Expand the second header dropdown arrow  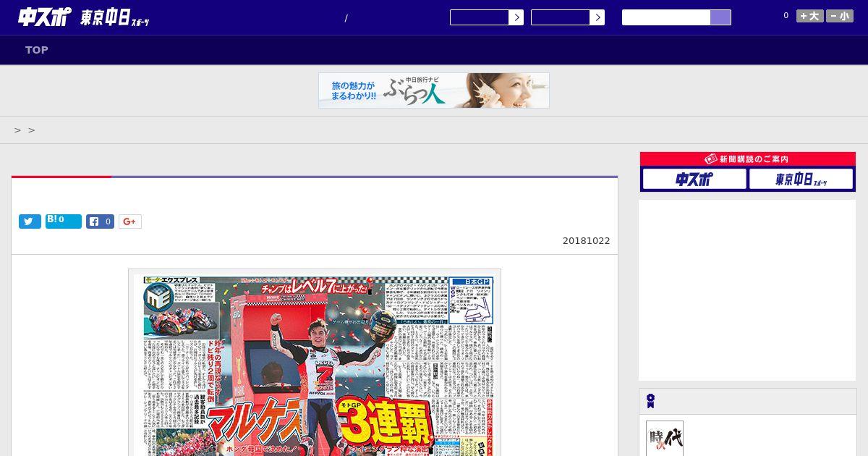(x=597, y=17)
